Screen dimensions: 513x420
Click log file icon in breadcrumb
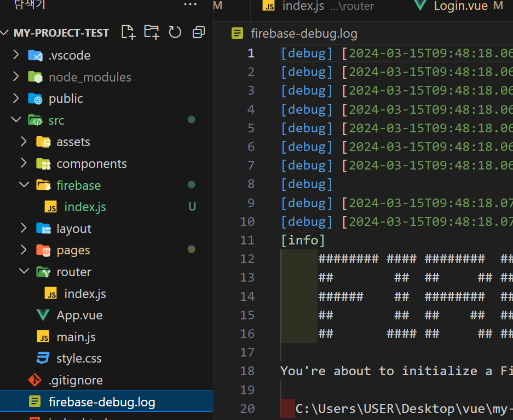(x=237, y=33)
